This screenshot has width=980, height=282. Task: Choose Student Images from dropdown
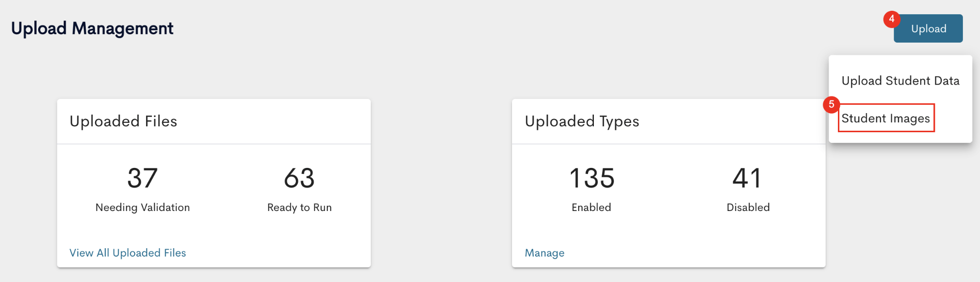(x=886, y=118)
